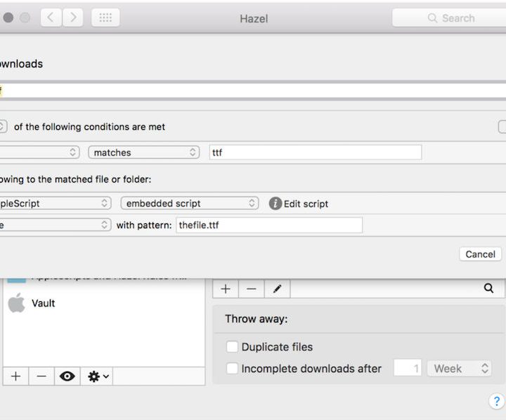Enable throwing away Duplicate files

point(232,347)
